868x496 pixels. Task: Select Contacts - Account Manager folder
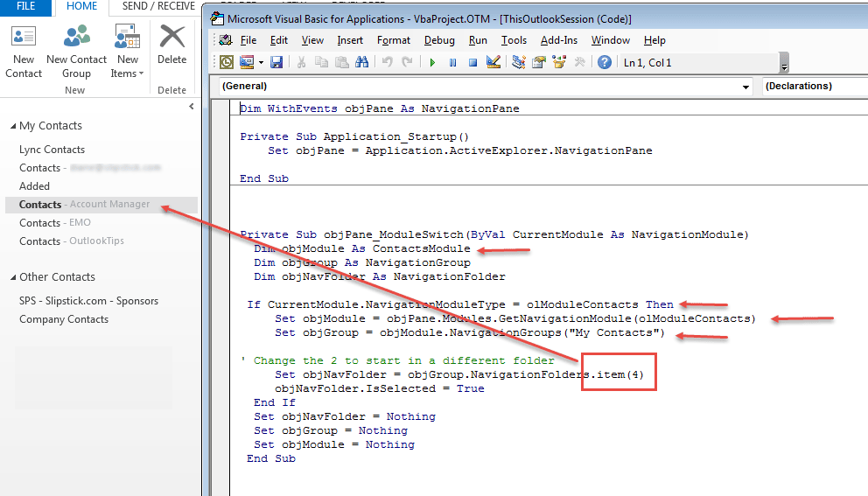click(101, 205)
